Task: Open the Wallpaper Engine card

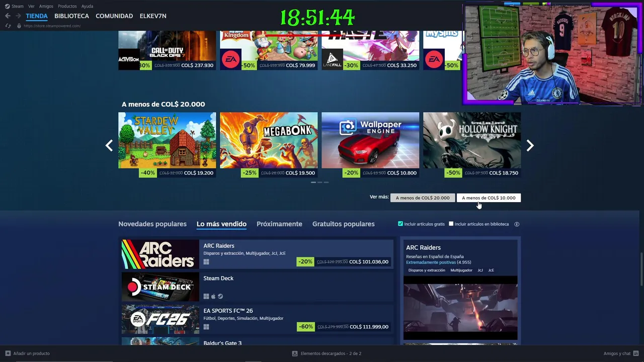Action: [x=370, y=145]
